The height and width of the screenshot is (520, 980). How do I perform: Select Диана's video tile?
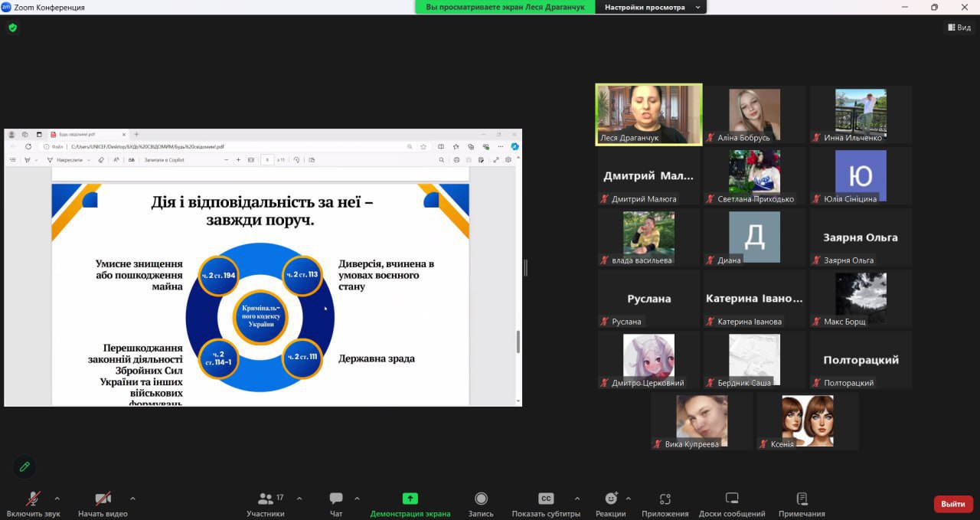click(x=755, y=237)
